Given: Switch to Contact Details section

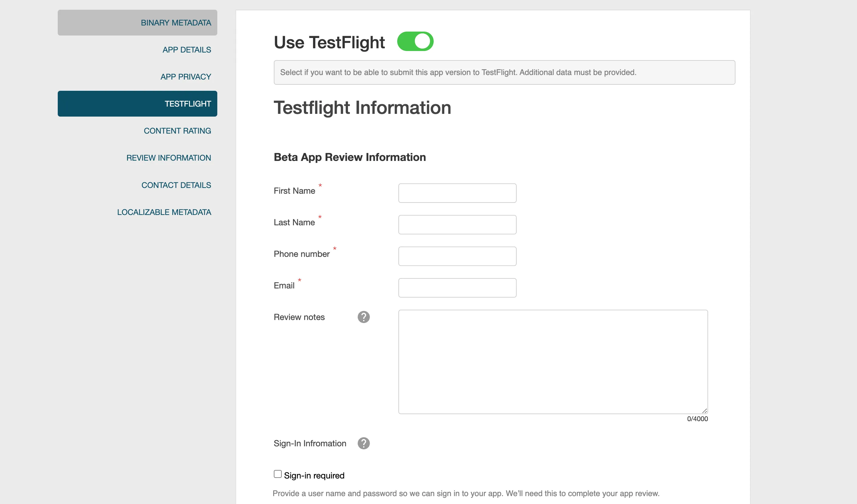Looking at the screenshot, I should coord(176,185).
